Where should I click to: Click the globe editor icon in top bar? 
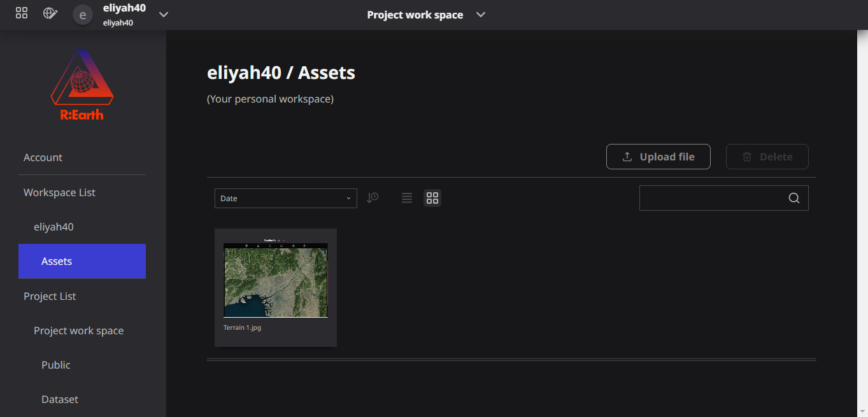(50, 13)
